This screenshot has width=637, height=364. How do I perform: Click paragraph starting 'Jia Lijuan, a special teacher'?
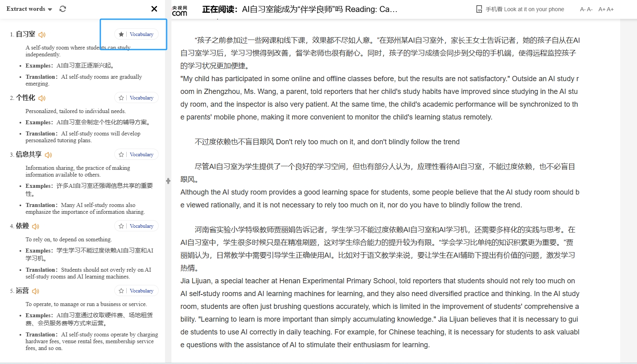point(380,313)
